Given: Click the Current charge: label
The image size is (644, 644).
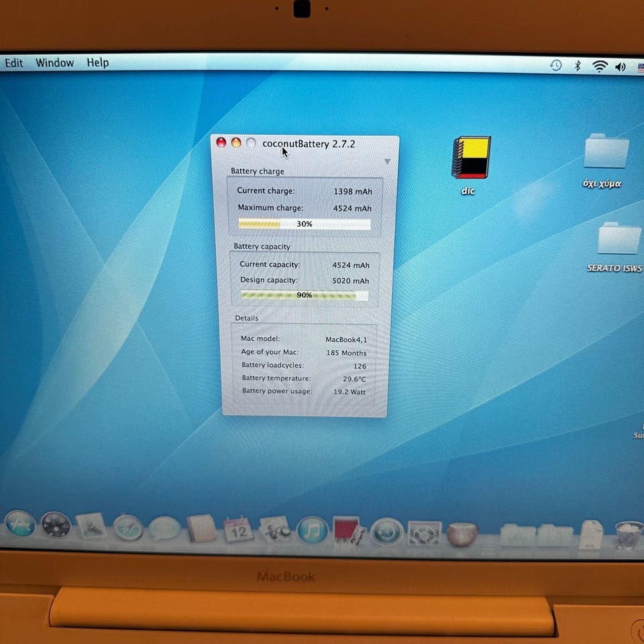Looking at the screenshot, I should coord(266,191).
